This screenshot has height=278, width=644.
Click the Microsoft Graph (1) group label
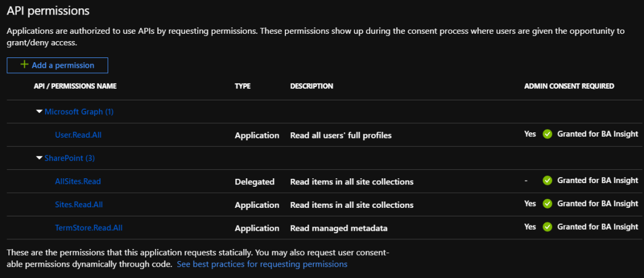(x=79, y=112)
